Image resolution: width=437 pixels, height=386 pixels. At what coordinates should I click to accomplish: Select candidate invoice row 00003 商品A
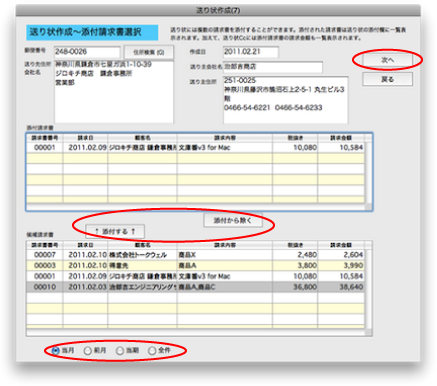[x=195, y=265]
